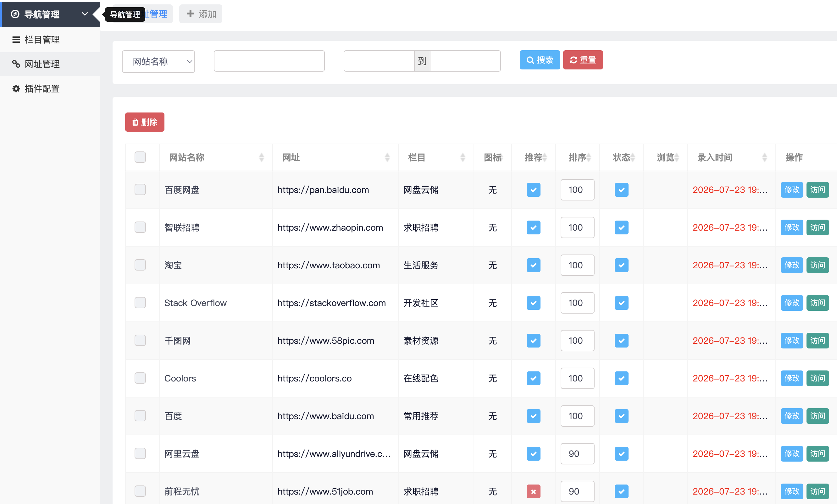Viewport: 837px width, 504px height.
Task: Click the red X recommend icon for 前程无忧
Action: click(x=533, y=491)
